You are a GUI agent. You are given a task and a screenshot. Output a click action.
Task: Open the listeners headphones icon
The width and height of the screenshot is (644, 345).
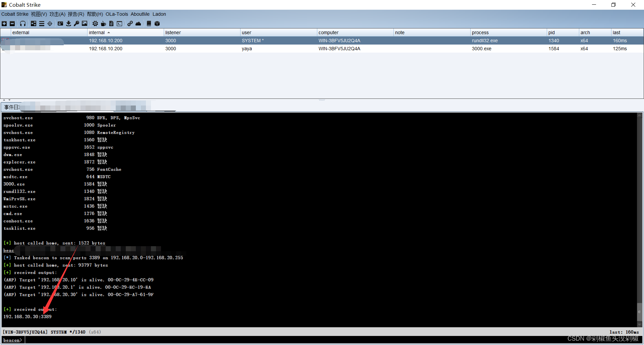[23, 23]
